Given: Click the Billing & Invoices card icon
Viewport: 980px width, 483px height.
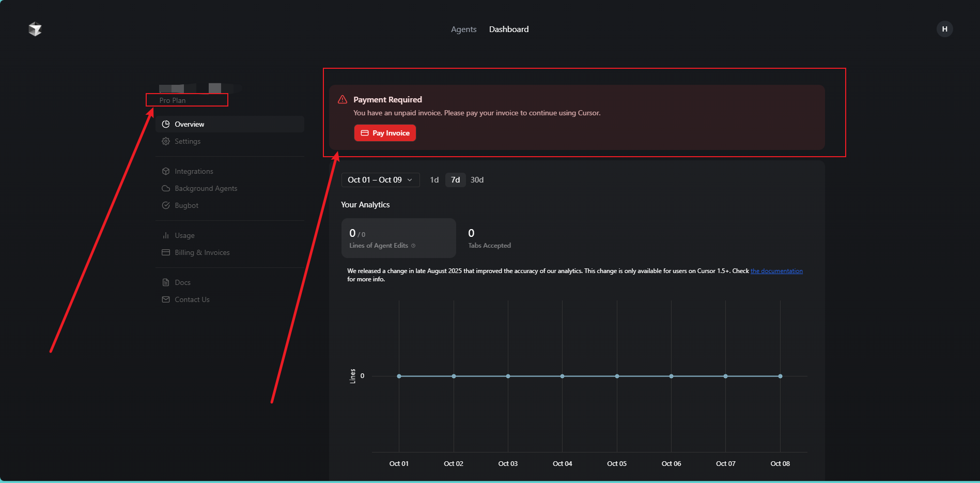Looking at the screenshot, I should click(166, 252).
